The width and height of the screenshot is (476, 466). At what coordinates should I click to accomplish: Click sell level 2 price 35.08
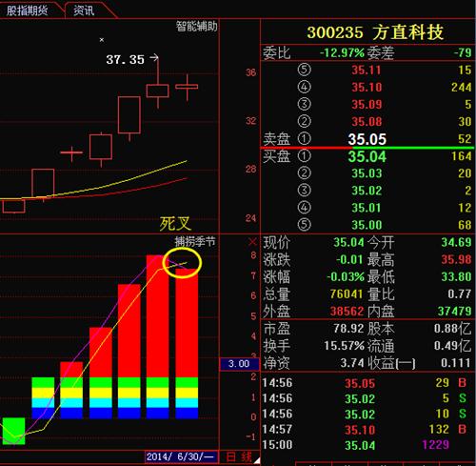coord(367,121)
